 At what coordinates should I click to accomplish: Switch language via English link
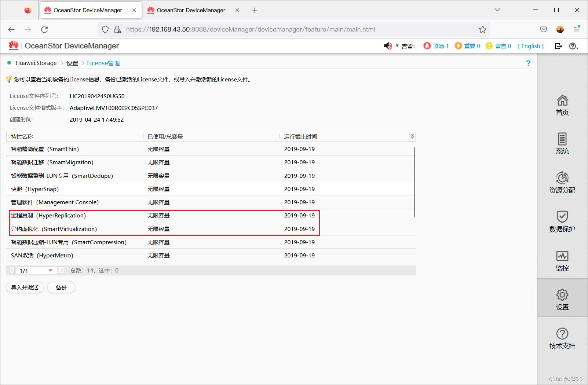click(531, 46)
